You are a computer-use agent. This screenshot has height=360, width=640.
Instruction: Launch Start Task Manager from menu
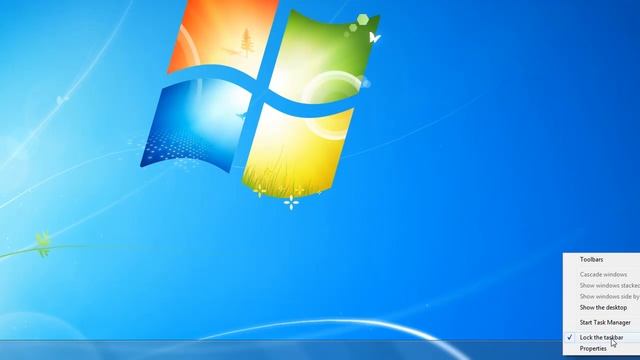click(602, 322)
